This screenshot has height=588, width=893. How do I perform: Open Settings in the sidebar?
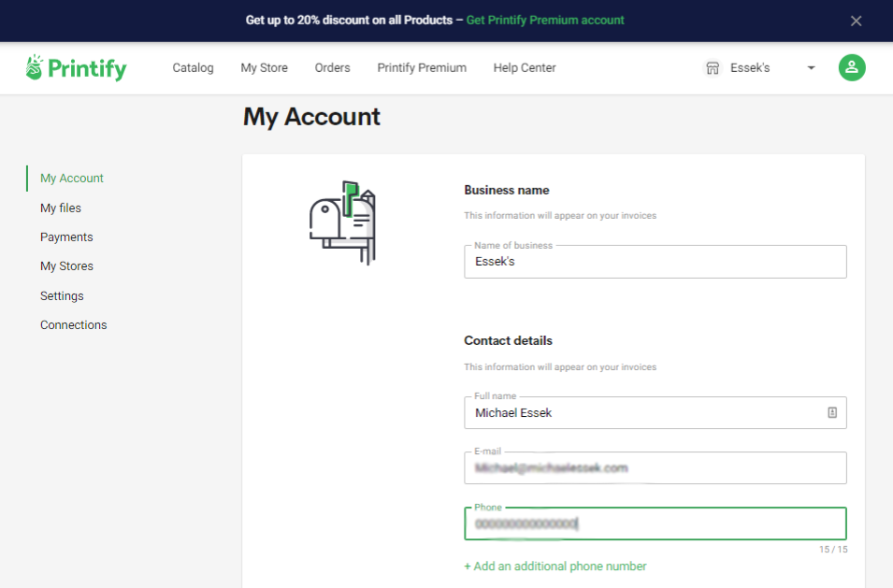[62, 296]
